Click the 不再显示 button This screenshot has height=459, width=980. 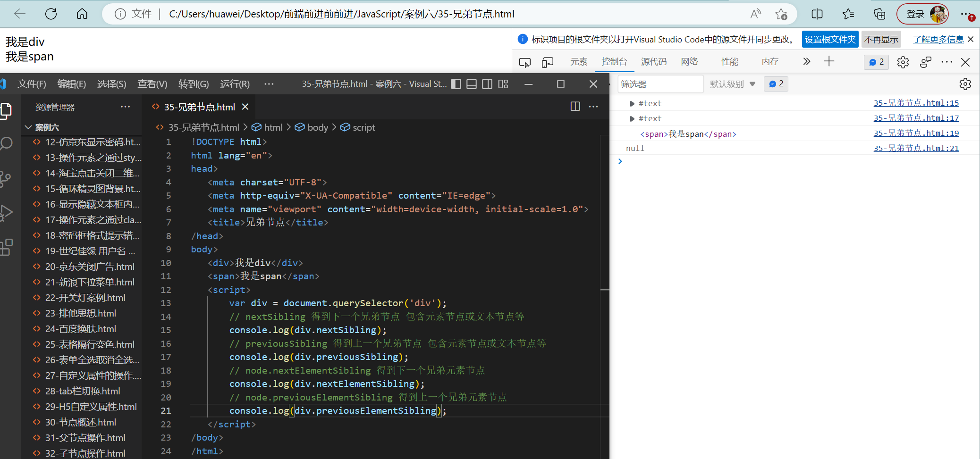point(881,39)
